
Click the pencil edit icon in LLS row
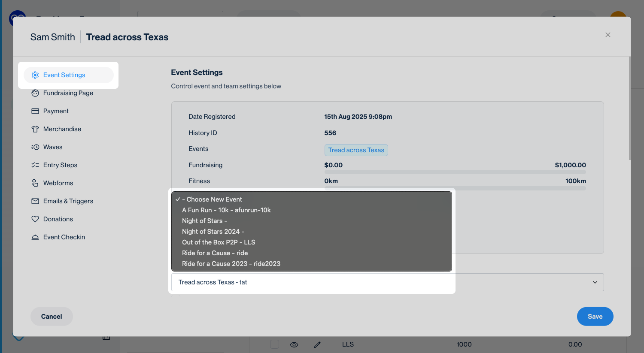317,344
